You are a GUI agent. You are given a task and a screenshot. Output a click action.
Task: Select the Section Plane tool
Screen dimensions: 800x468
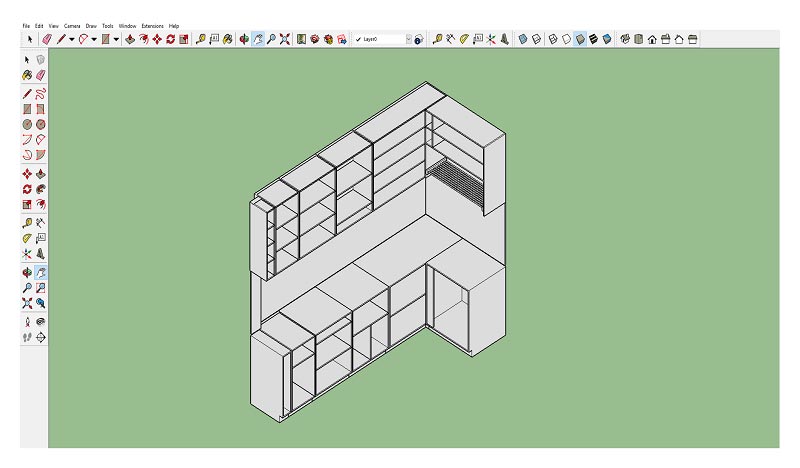[x=40, y=337]
